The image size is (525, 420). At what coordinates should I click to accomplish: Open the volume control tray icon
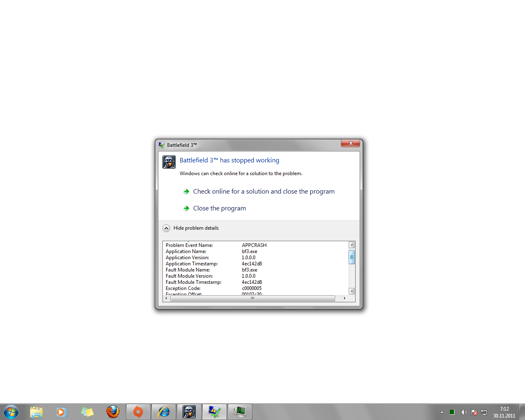point(464,412)
